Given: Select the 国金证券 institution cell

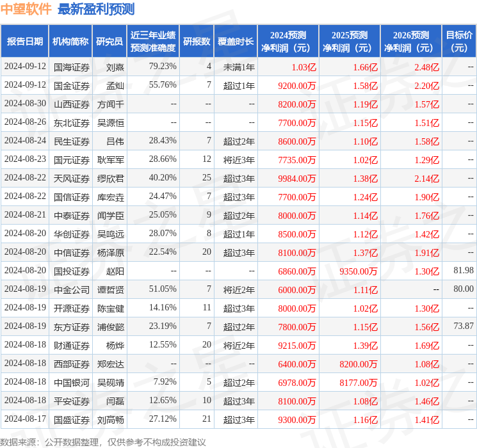Looking at the screenshot, I should pos(72,86).
